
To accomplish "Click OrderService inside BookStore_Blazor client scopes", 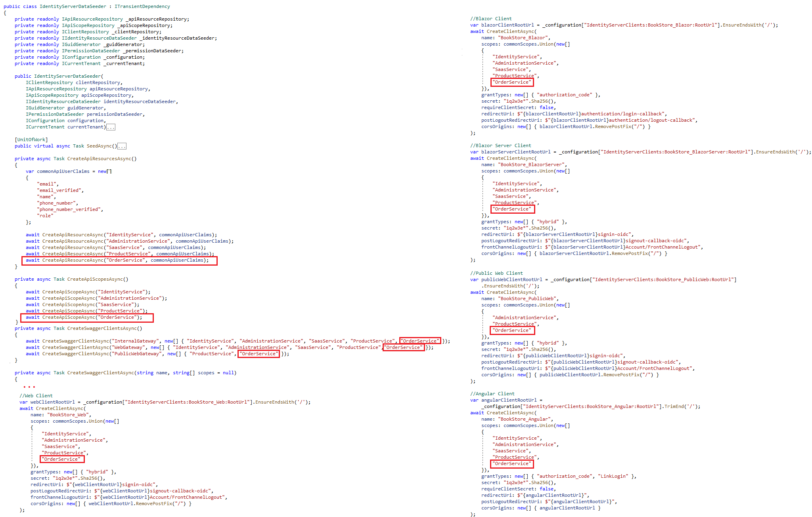I will tap(512, 82).
